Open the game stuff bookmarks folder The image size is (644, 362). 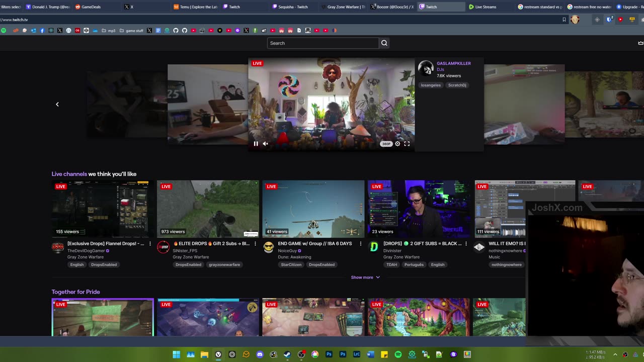[131, 31]
